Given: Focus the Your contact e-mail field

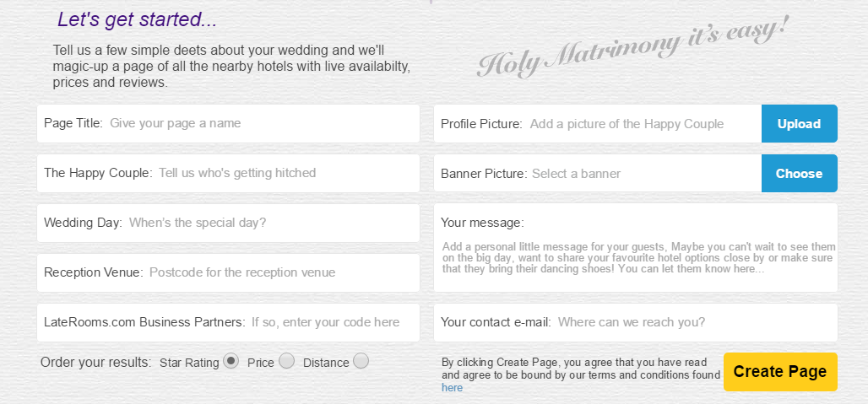Looking at the screenshot, I should coord(636,323).
